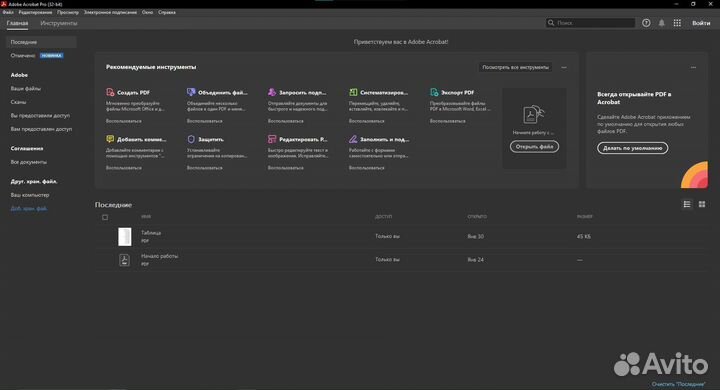Viewport: 720px width, 390px height.
Task: Open the recommended tools more options ellipsis
Action: pyautogui.click(x=564, y=68)
